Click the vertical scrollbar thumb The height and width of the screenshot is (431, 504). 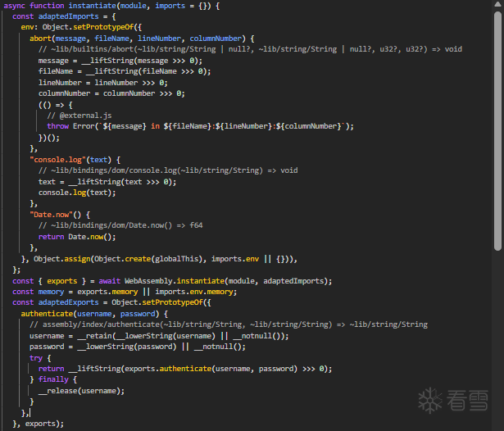(497, 131)
